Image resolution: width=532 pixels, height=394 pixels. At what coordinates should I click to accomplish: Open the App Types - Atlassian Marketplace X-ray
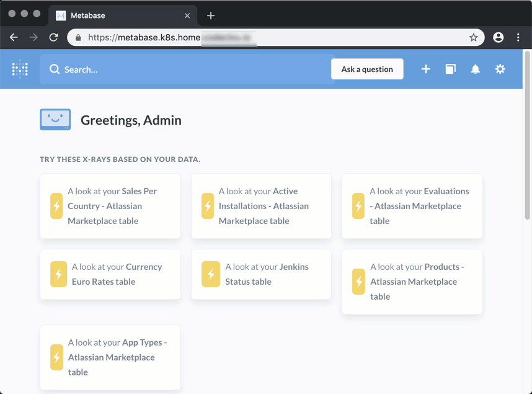(x=110, y=357)
